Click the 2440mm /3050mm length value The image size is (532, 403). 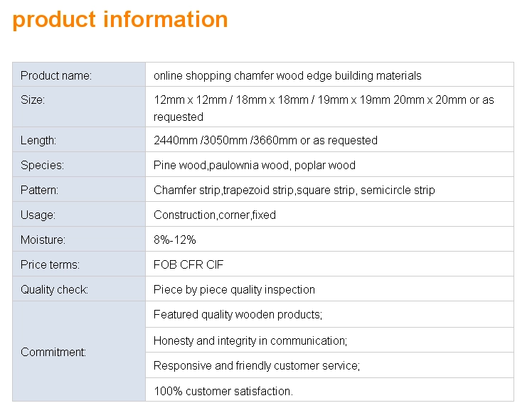point(265,140)
